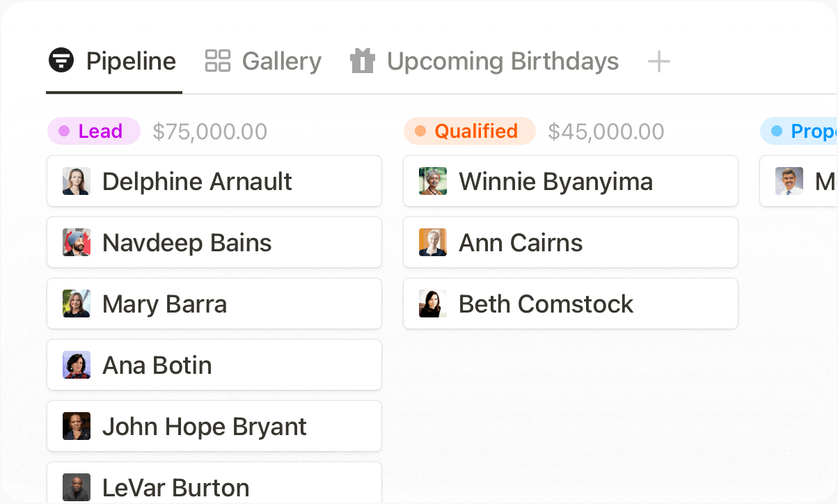The image size is (838, 504).
Task: Open the Ana Botin card
Action: (214, 365)
